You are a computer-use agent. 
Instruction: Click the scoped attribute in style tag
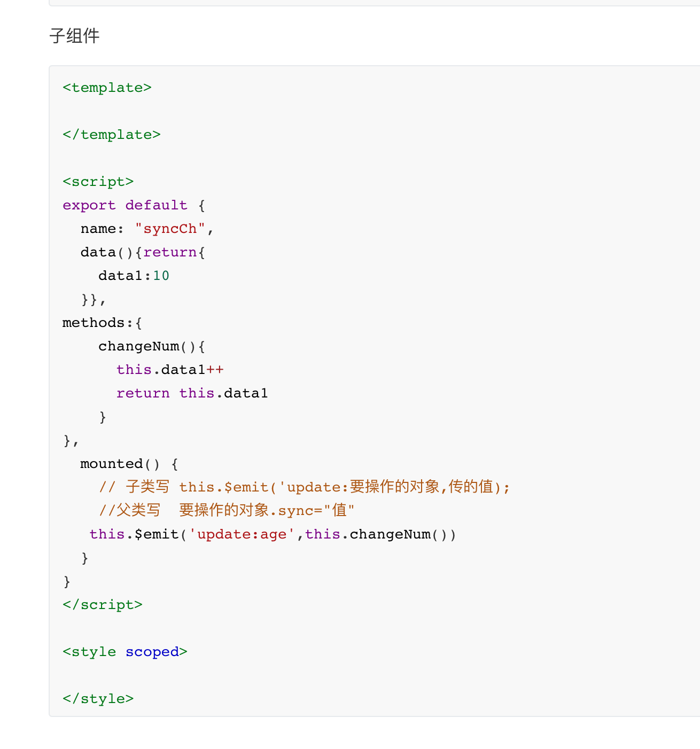point(152,652)
